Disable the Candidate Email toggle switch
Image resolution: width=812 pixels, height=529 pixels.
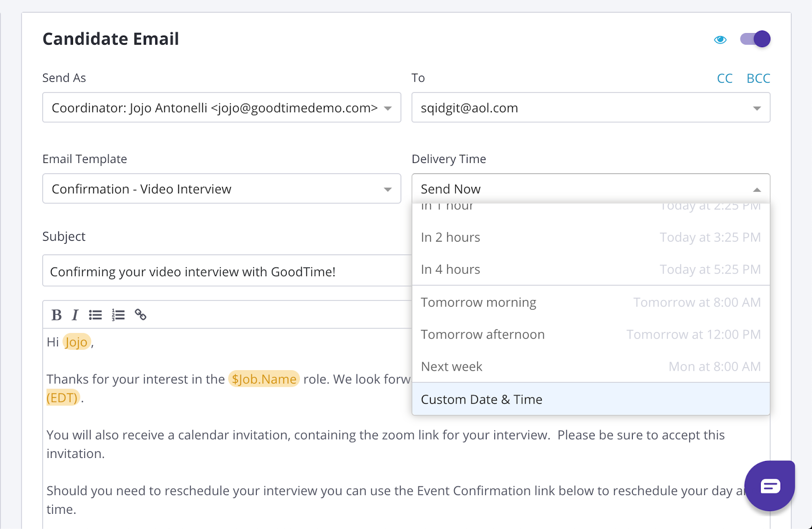pos(755,39)
